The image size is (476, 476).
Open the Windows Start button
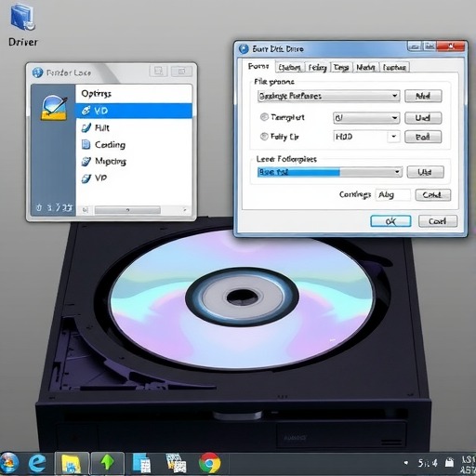point(9,463)
